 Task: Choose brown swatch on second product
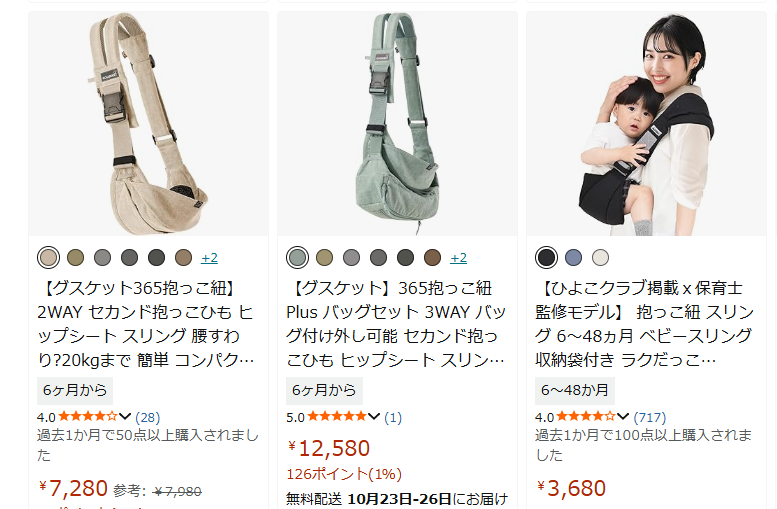click(432, 258)
